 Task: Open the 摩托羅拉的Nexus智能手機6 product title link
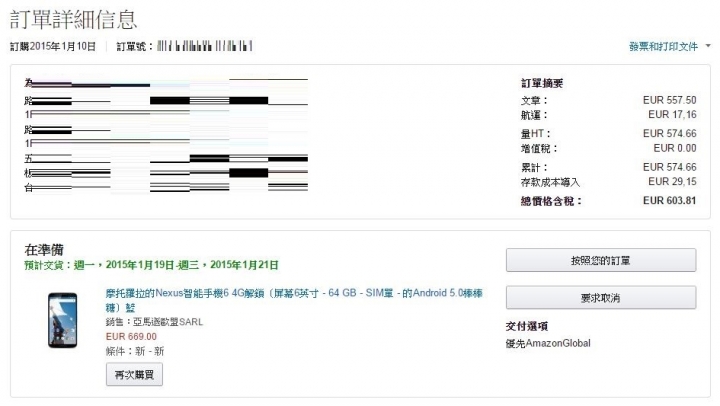pyautogui.click(x=294, y=300)
